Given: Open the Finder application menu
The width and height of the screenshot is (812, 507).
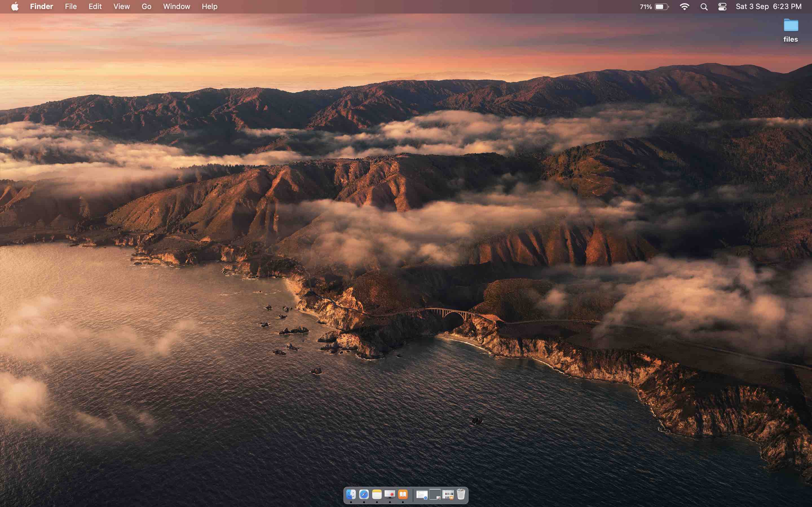Looking at the screenshot, I should pos(41,7).
